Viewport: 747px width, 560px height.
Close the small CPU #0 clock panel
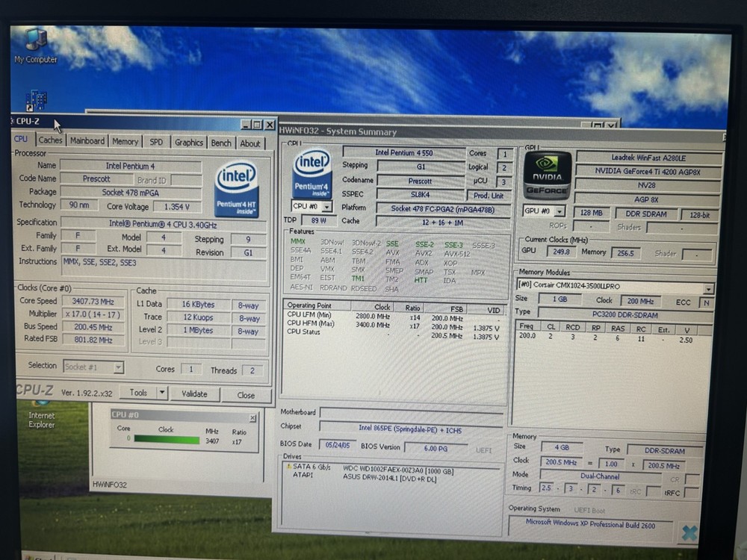click(252, 418)
